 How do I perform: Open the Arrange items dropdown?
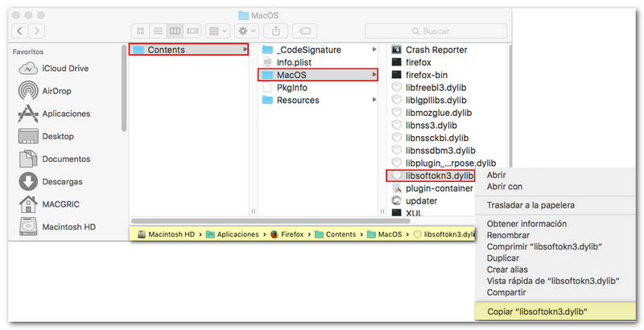(x=217, y=31)
